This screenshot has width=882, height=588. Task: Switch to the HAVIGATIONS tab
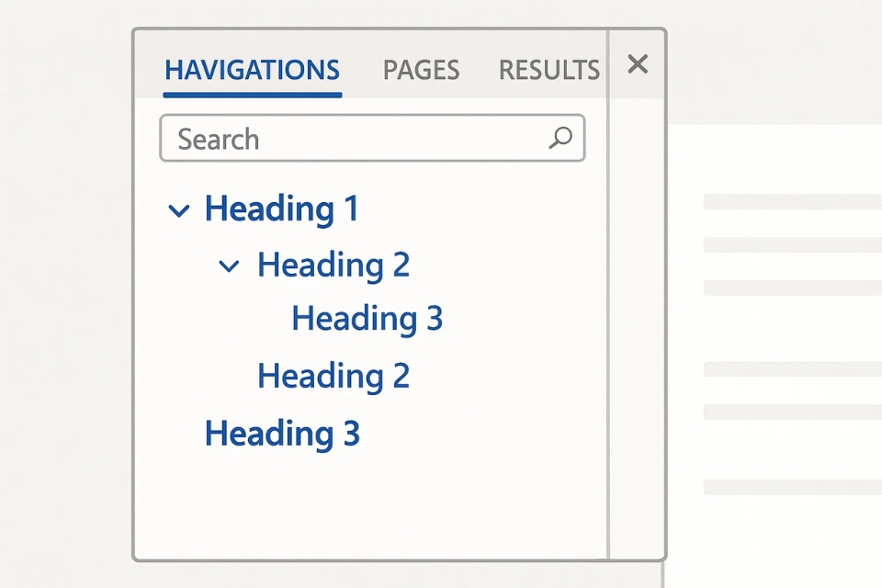[252, 70]
